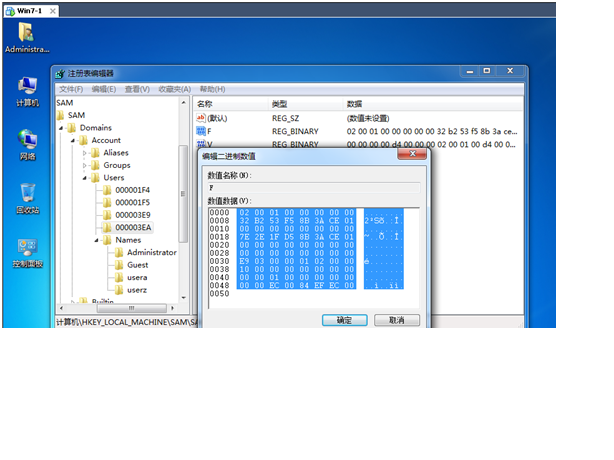Viewport: 614px width, 460px height.
Task: Click the Registry Editor title bar icon
Action: [x=60, y=74]
